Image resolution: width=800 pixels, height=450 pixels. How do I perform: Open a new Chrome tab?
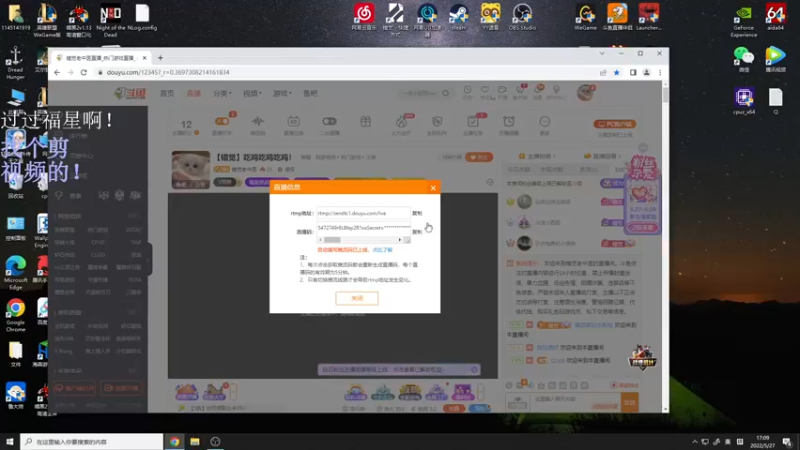coord(160,58)
